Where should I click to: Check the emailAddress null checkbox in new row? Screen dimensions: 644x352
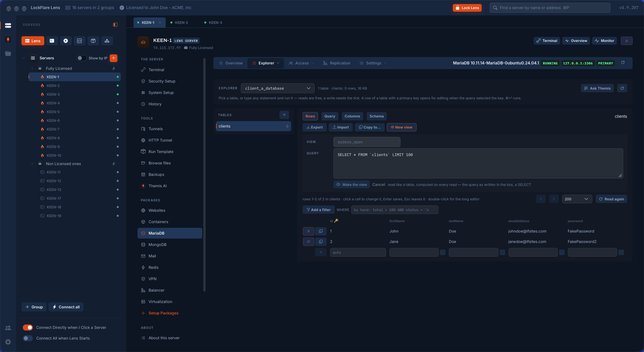562,252
